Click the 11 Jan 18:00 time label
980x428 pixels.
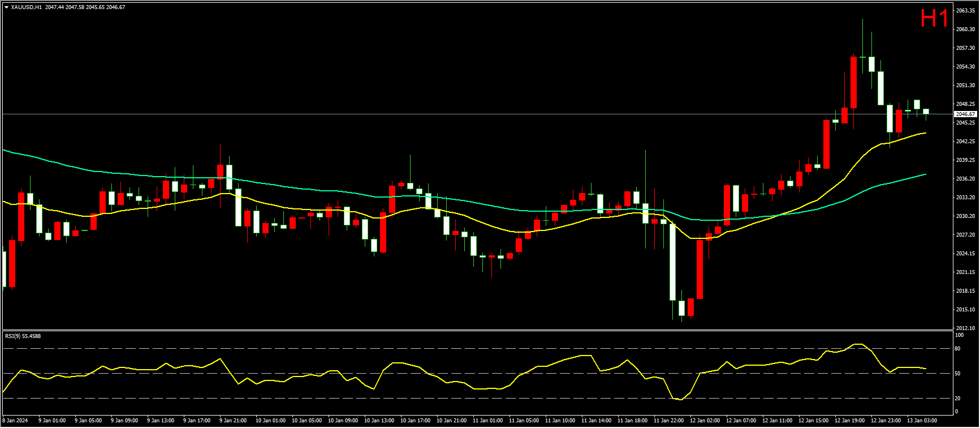pyautogui.click(x=632, y=421)
